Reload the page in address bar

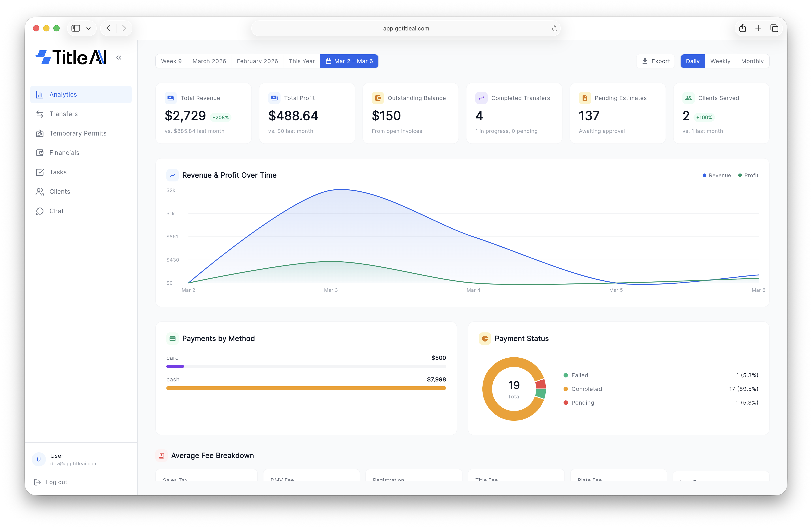click(554, 29)
